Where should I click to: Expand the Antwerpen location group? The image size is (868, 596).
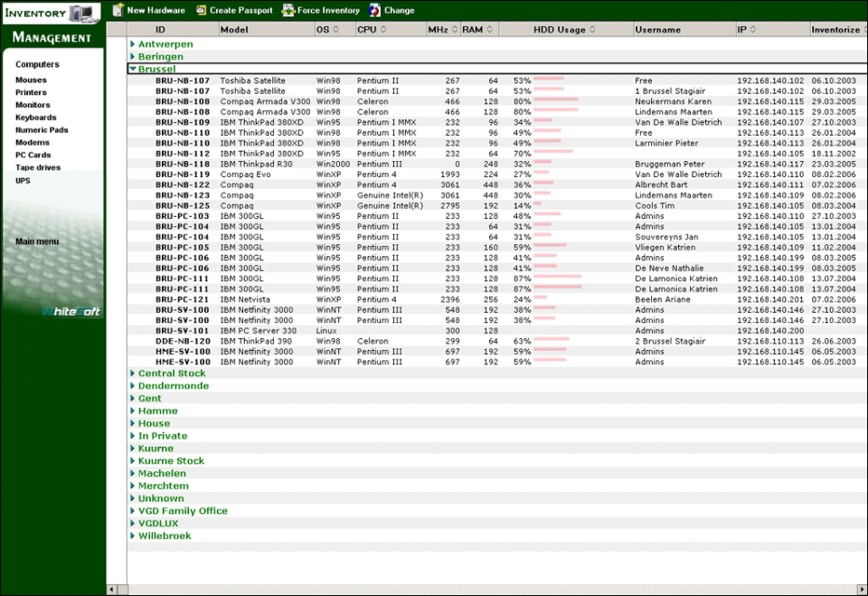[133, 43]
